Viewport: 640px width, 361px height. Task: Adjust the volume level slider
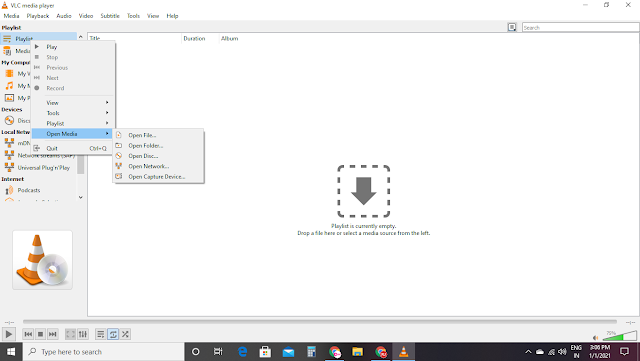[x=620, y=336]
